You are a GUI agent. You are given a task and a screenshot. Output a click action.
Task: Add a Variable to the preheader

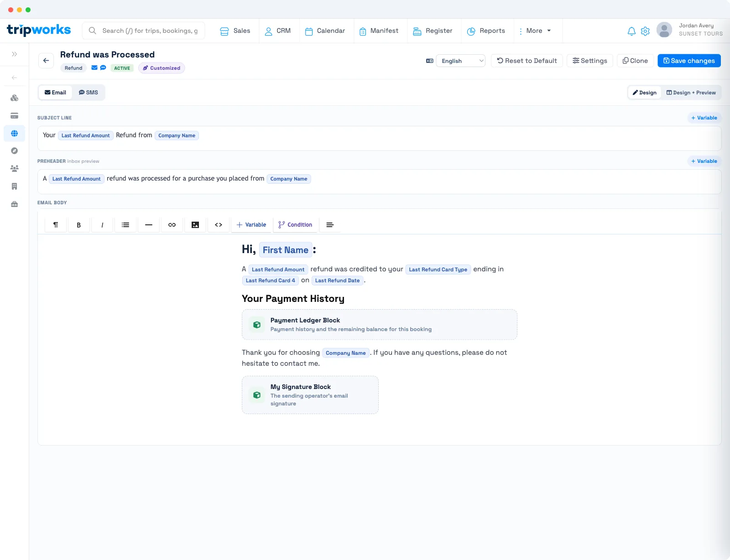[x=704, y=161]
